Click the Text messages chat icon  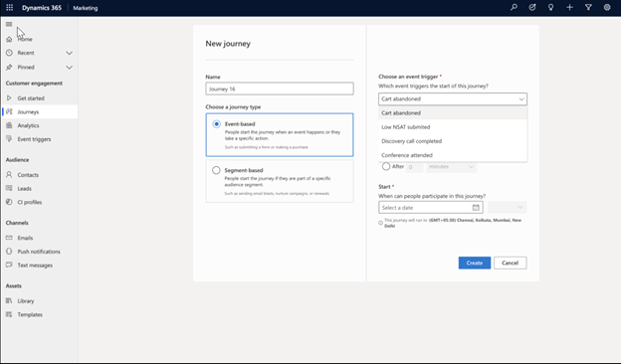(9, 265)
